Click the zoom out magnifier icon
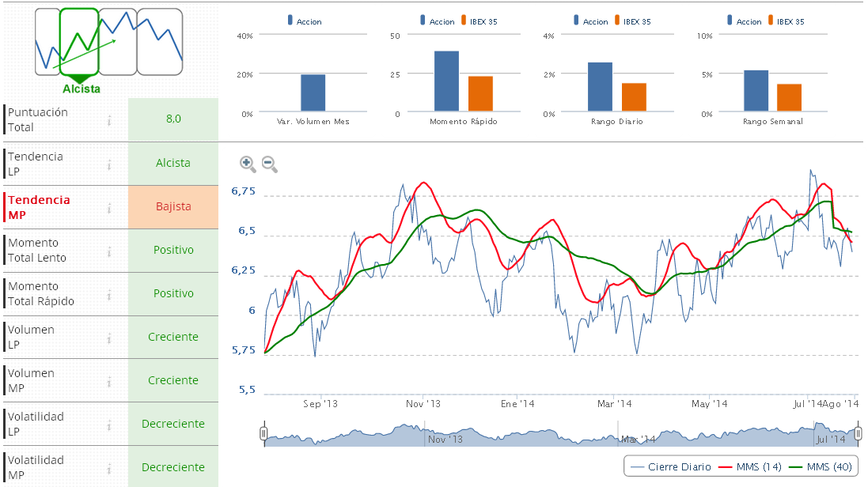Screen dimensions: 868x487 point(270,164)
